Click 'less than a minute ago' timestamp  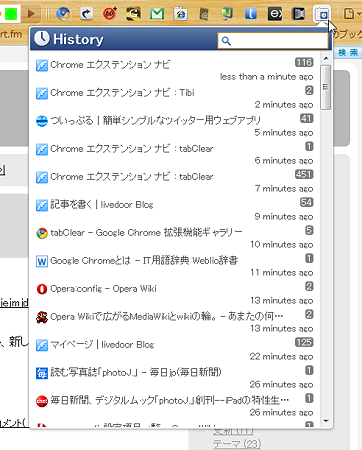pos(266,77)
